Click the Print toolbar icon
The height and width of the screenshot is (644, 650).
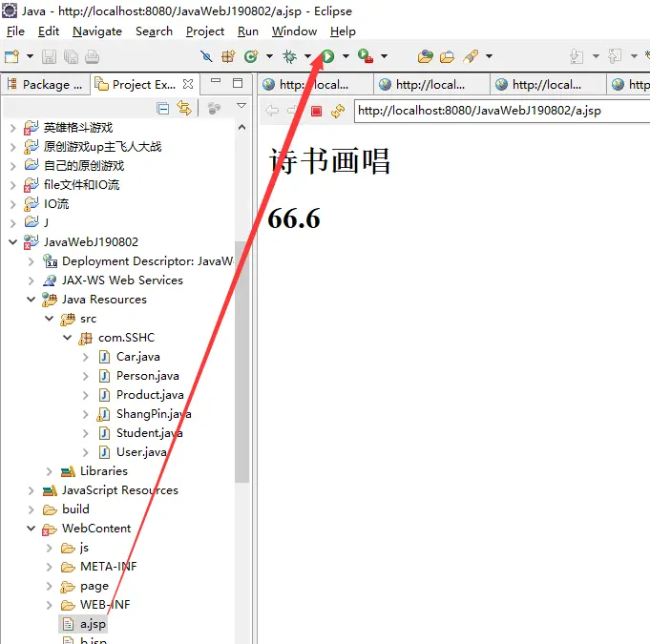[x=92, y=56]
